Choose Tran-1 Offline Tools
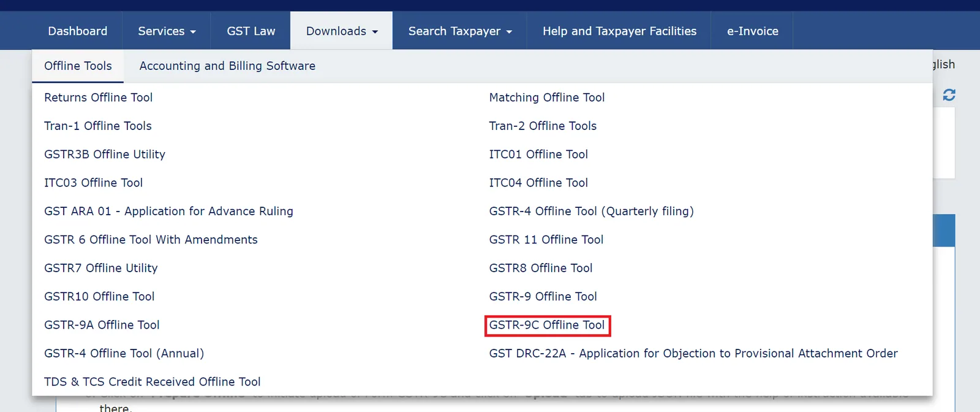 pos(98,126)
